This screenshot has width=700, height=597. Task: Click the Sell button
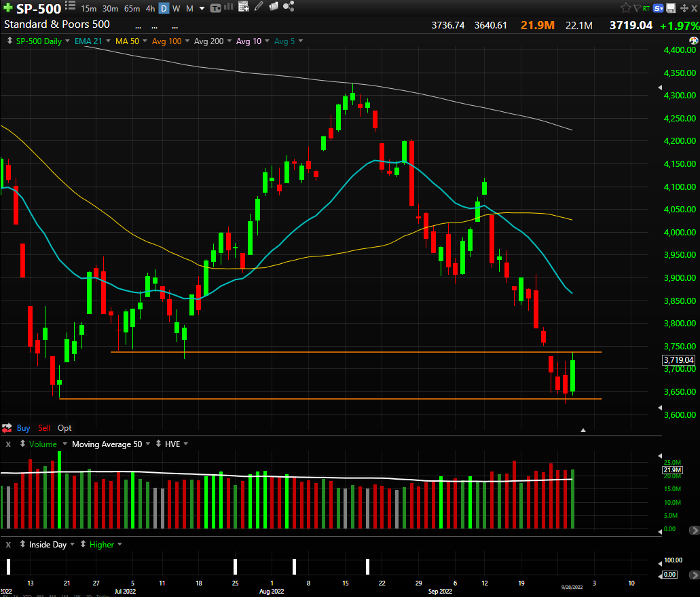[44, 428]
